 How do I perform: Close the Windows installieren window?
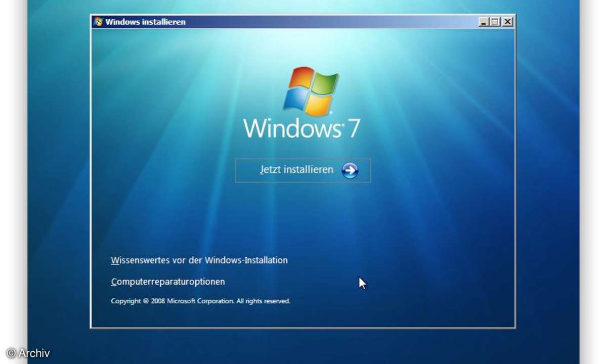click(x=507, y=22)
